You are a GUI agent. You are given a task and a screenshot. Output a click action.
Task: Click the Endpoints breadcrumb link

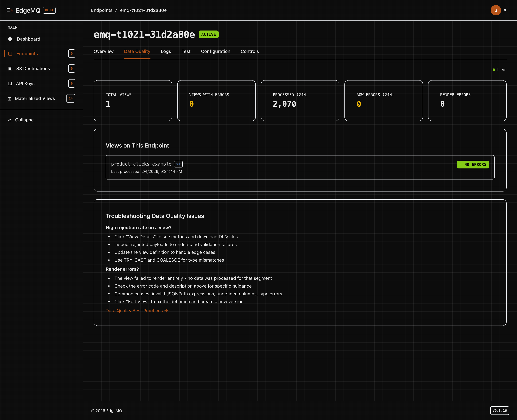[x=102, y=10]
